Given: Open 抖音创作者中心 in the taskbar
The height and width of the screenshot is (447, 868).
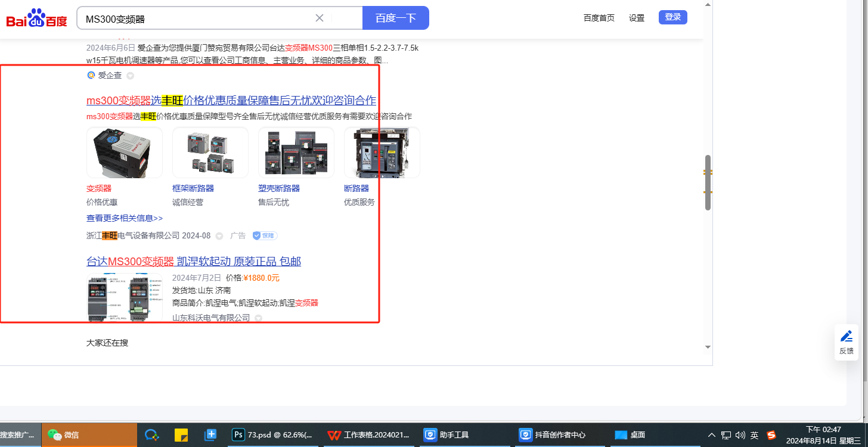Looking at the screenshot, I should click(561, 435).
